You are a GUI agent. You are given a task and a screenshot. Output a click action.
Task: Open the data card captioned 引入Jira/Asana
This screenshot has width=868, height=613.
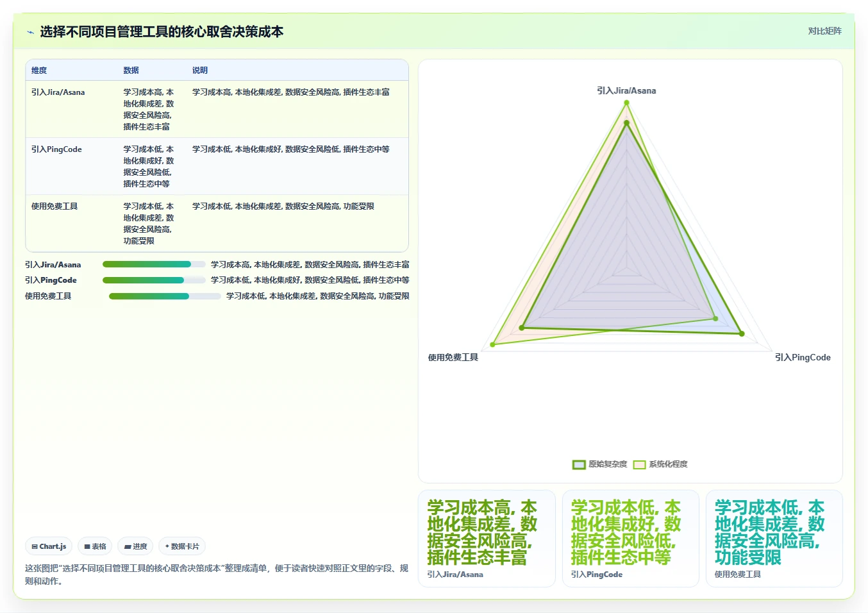tap(487, 539)
